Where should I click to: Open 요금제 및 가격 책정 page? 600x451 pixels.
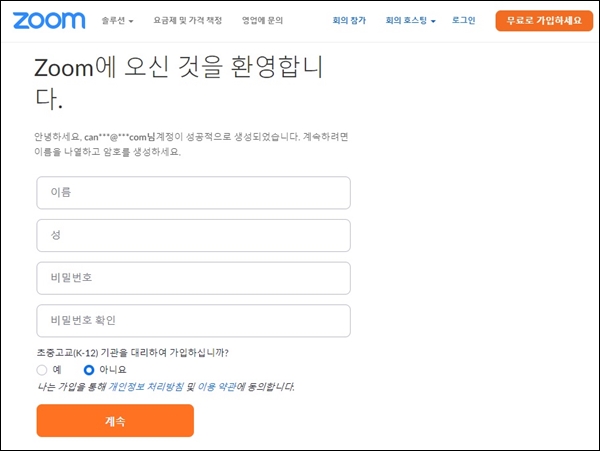click(188, 20)
